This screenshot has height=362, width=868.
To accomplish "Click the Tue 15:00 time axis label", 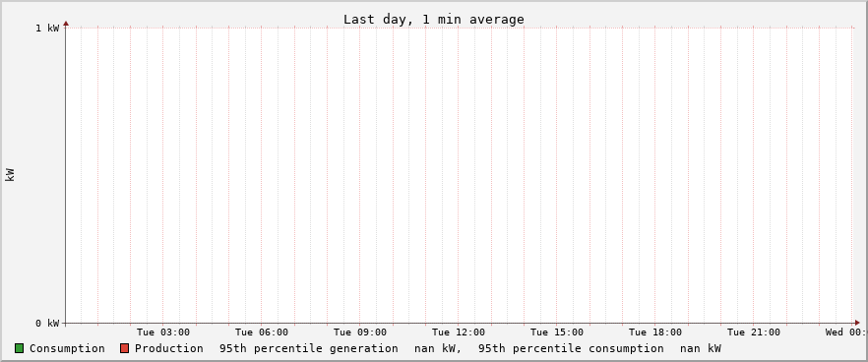I will coord(556,332).
